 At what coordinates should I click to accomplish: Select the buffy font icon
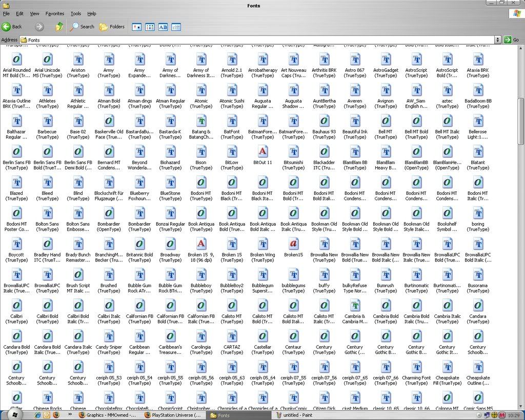point(324,275)
